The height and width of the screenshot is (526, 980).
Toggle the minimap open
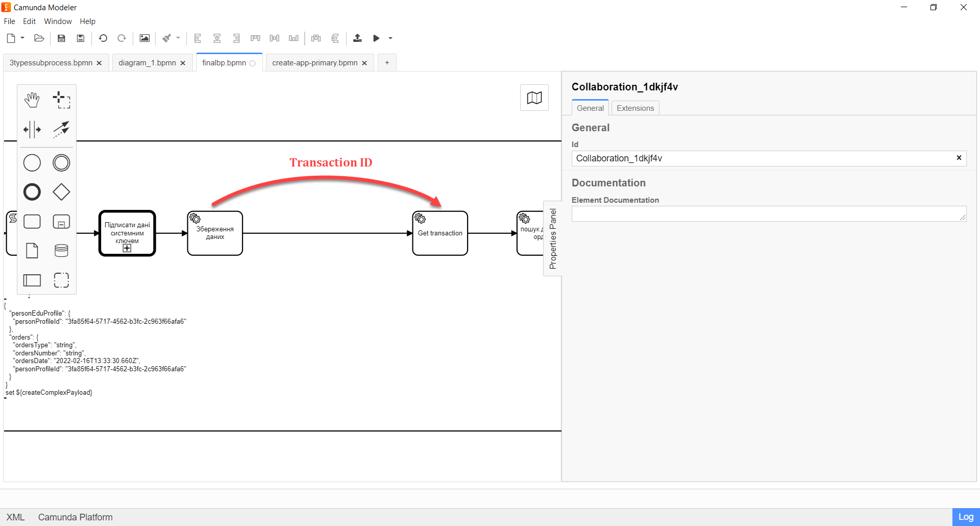534,98
